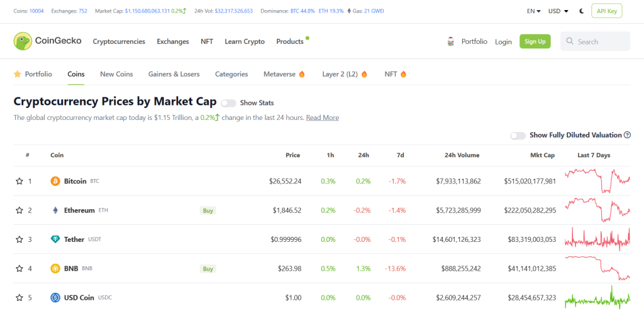Click into the Search field

602,41
